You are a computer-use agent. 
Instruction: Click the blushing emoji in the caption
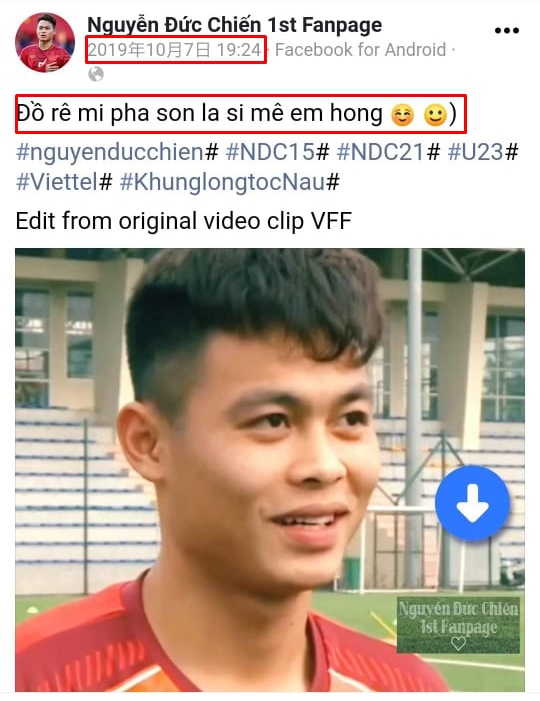pyautogui.click(x=402, y=115)
